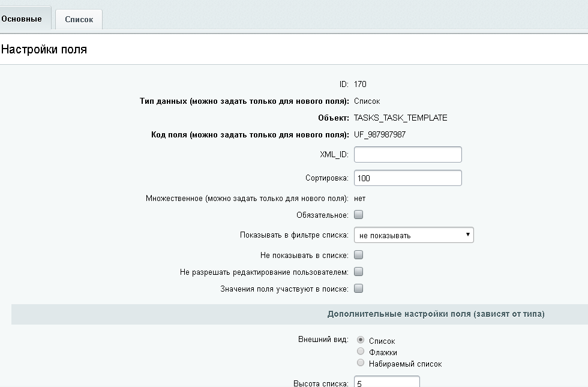Choose the Флажки radio option
Screen dimensions: 588x387
coord(361,352)
